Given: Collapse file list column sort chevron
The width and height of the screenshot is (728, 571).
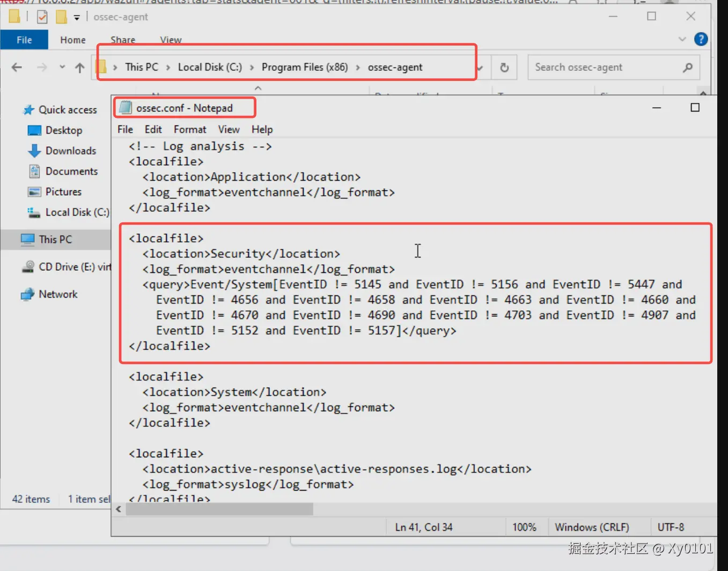Looking at the screenshot, I should 258,88.
